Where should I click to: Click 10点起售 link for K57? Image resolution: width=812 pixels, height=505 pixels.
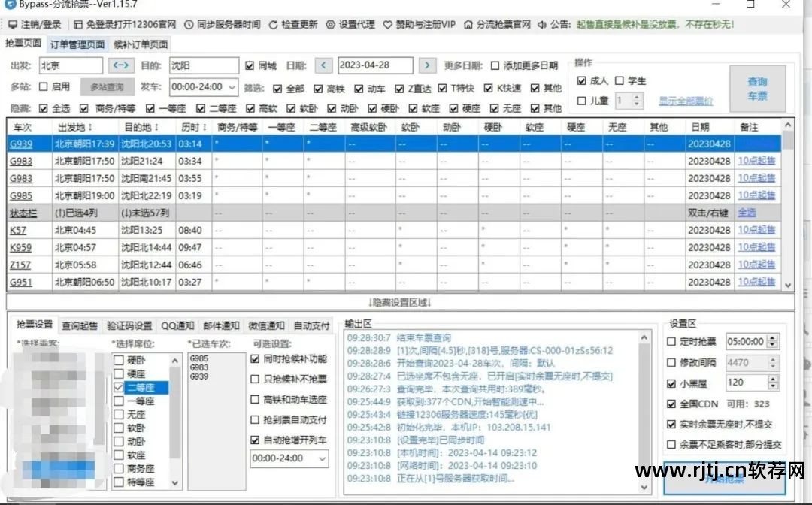tap(756, 230)
